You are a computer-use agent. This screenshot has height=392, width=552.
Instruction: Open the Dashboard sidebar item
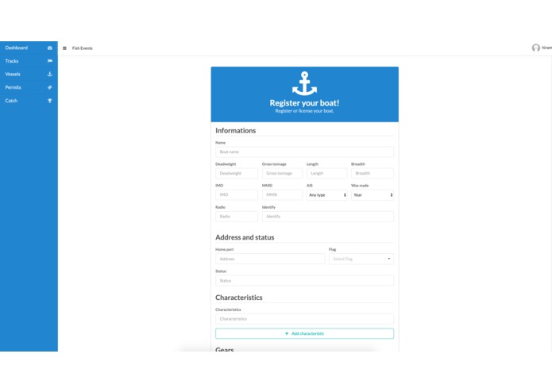coord(29,48)
